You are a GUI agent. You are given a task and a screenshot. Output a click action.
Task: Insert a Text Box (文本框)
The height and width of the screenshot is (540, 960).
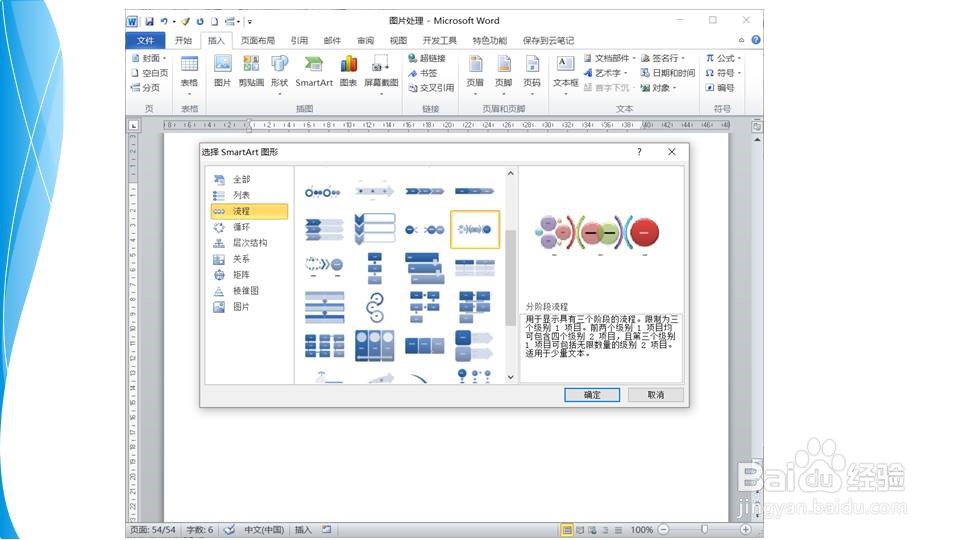(565, 73)
